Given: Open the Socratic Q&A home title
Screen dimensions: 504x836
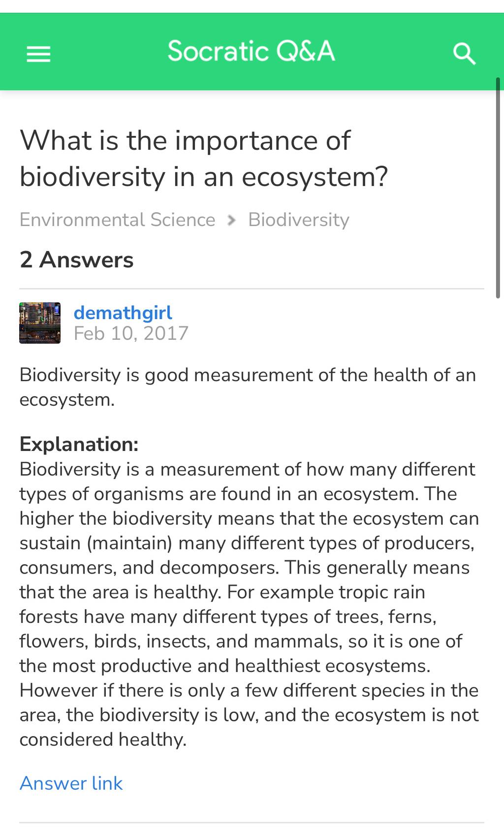Looking at the screenshot, I should pos(251,51).
